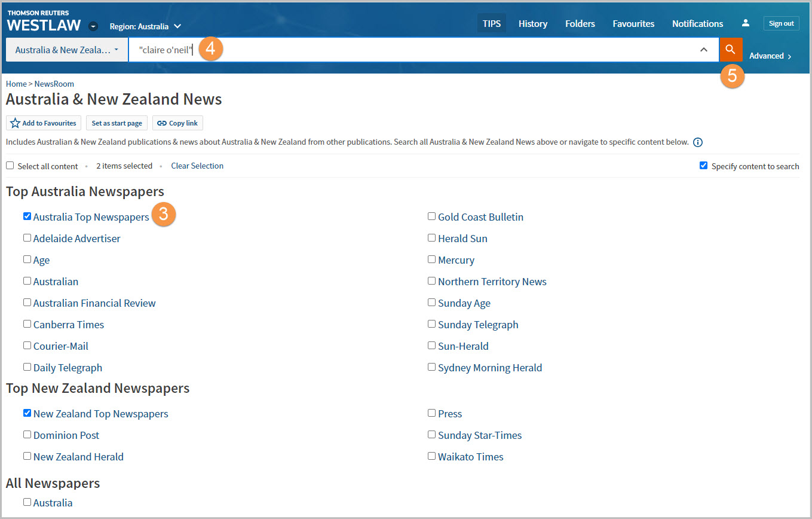Check the Age checkbox
This screenshot has width=812, height=519.
click(27, 259)
